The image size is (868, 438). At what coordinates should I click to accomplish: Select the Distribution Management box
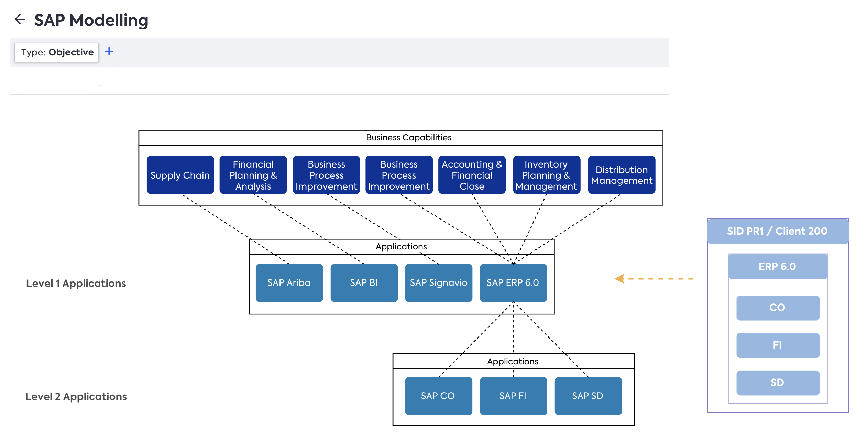tap(622, 175)
